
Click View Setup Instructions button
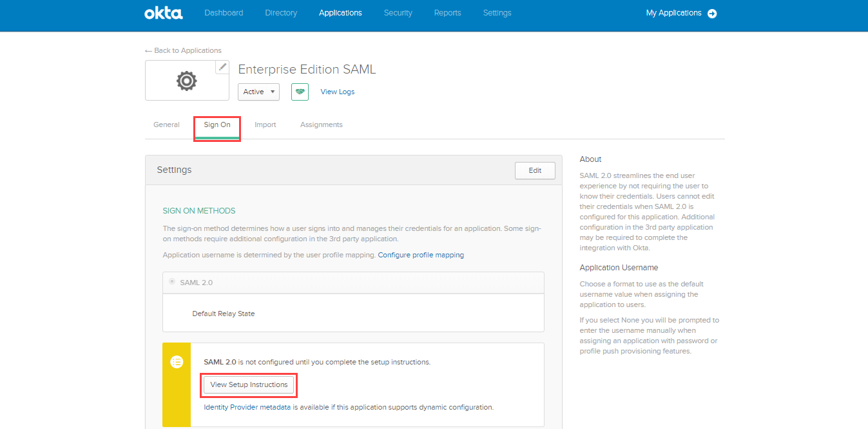click(x=249, y=384)
